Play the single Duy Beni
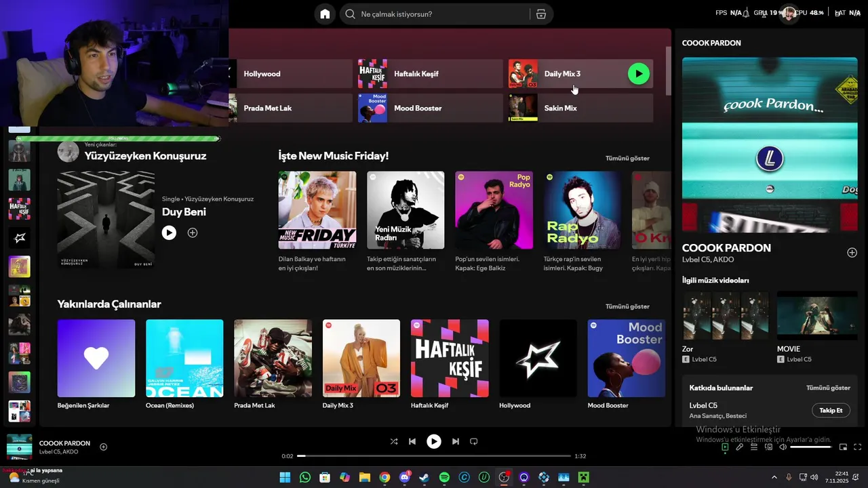Image resolution: width=868 pixels, height=488 pixels. point(169,232)
